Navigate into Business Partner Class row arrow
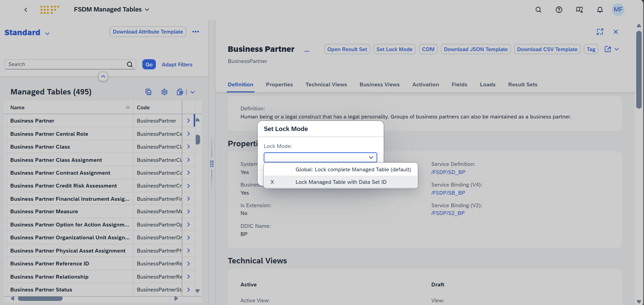 [x=188, y=147]
